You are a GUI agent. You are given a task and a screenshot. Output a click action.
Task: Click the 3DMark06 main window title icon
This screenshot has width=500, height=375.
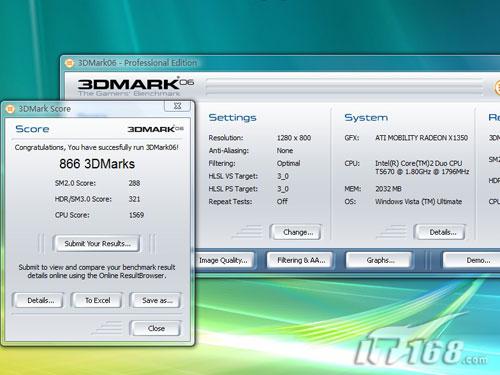pyautogui.click(x=69, y=63)
